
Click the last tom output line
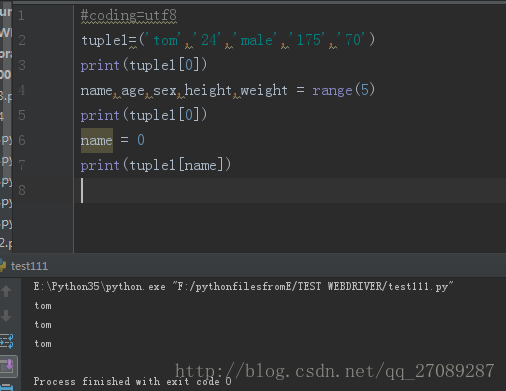pyautogui.click(x=43, y=344)
